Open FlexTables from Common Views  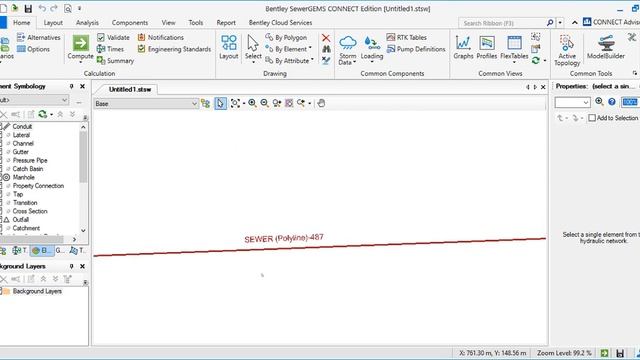coord(514,47)
